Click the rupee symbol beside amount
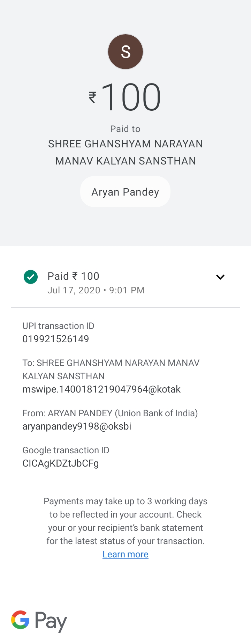This screenshot has height=644, width=251. pos(92,97)
